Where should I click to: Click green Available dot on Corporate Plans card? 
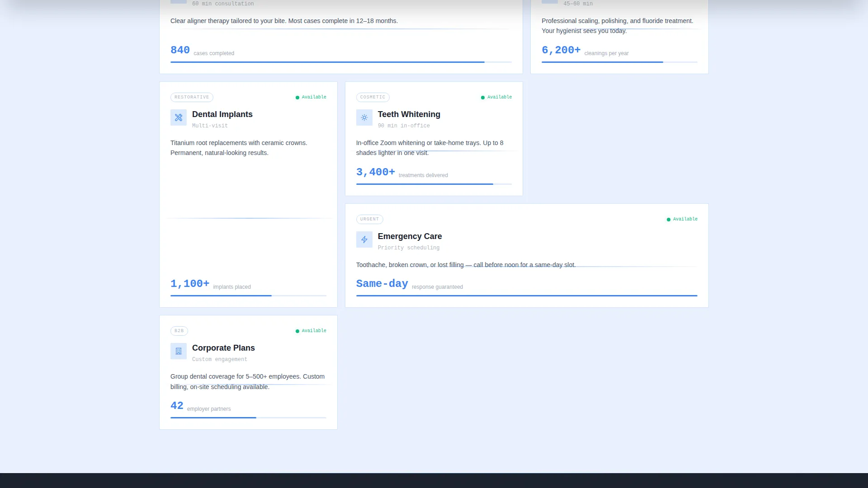297,331
